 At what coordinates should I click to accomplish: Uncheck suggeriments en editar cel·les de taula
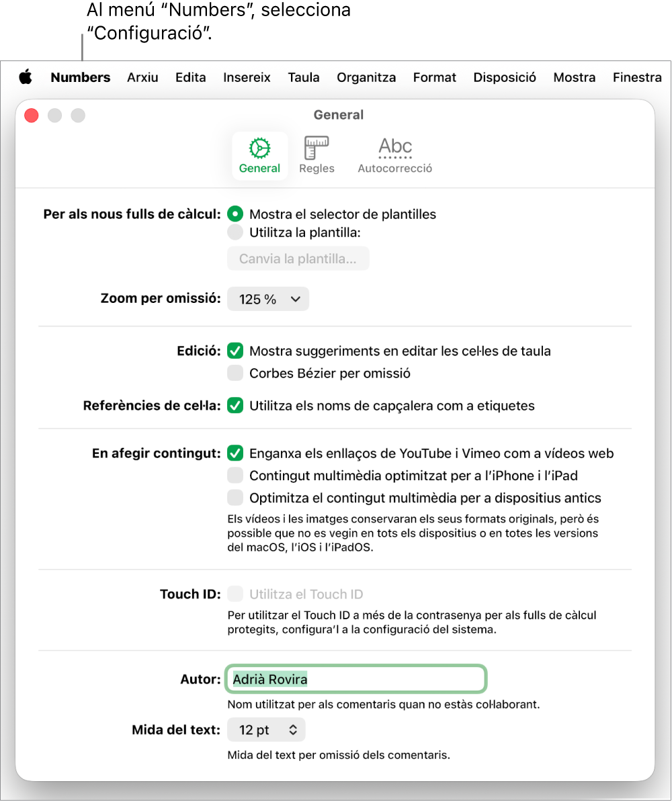click(235, 351)
